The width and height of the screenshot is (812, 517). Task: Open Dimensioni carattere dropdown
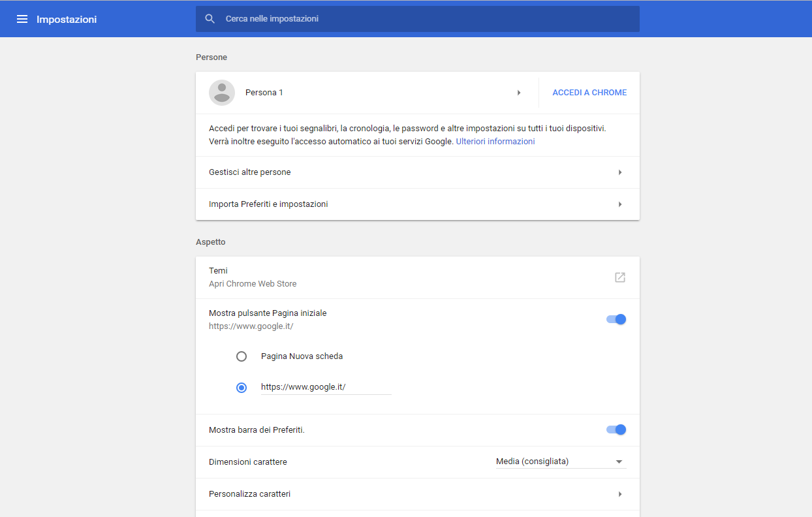click(x=560, y=462)
